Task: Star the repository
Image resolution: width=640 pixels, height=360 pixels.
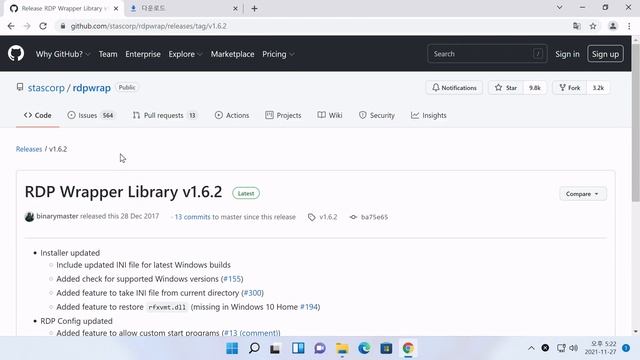Action: click(506, 88)
